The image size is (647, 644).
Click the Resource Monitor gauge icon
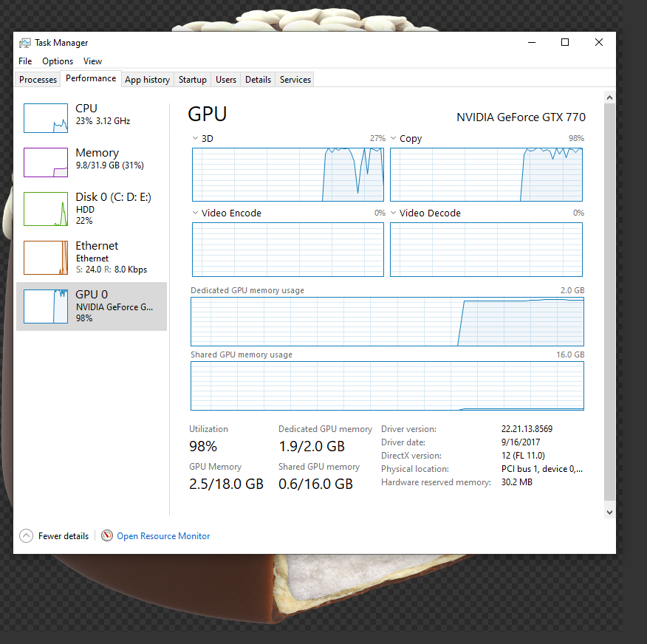click(107, 535)
